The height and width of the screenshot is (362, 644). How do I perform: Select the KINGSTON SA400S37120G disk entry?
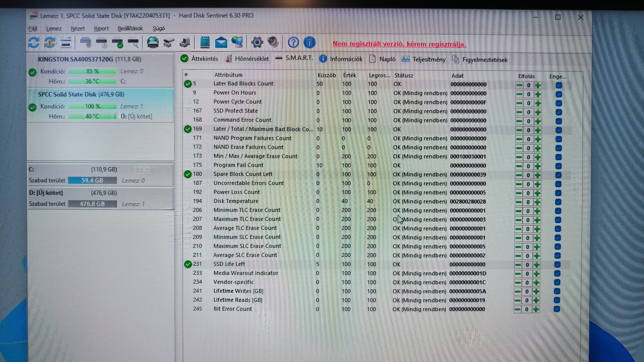(x=89, y=59)
